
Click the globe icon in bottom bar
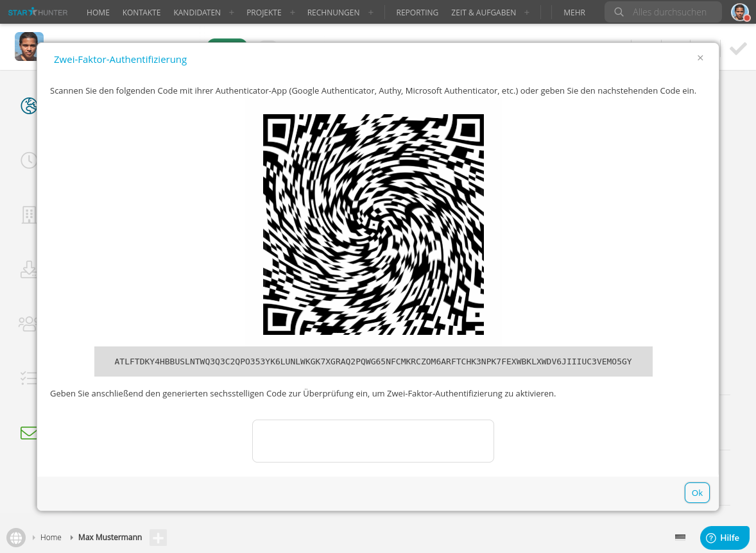pos(16,538)
